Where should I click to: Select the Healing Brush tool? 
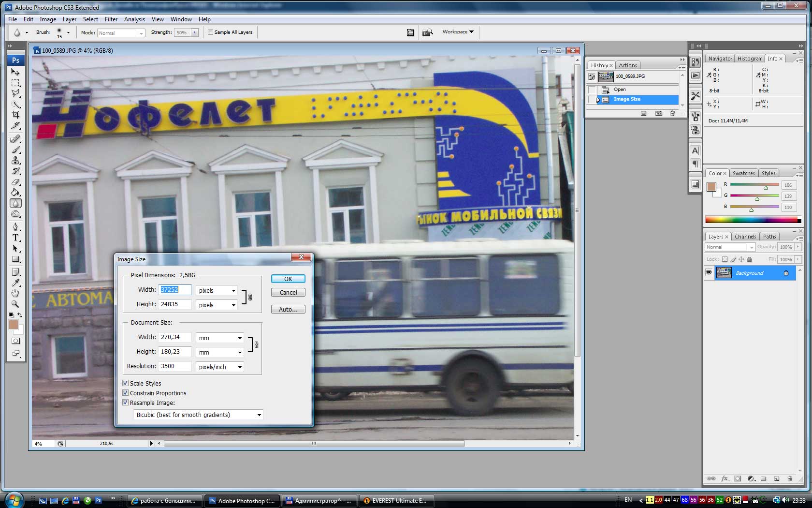point(15,139)
